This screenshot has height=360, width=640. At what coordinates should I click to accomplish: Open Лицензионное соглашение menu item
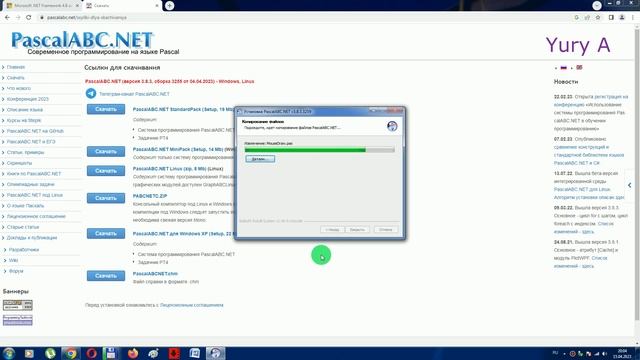click(36, 216)
